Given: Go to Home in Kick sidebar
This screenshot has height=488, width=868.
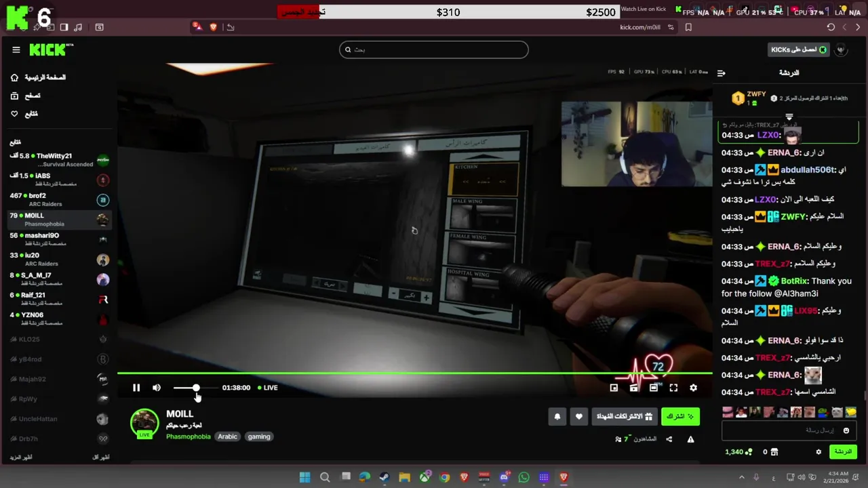Looking at the screenshot, I should tap(39, 77).
